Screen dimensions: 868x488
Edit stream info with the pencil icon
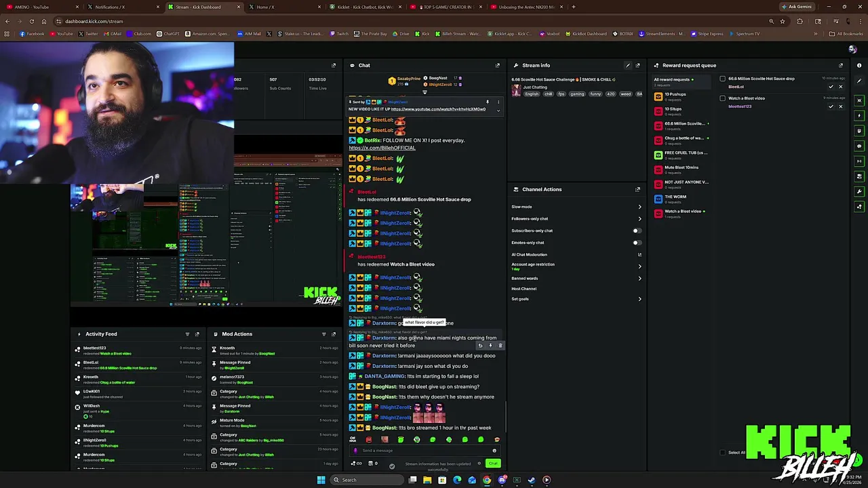pos(628,66)
